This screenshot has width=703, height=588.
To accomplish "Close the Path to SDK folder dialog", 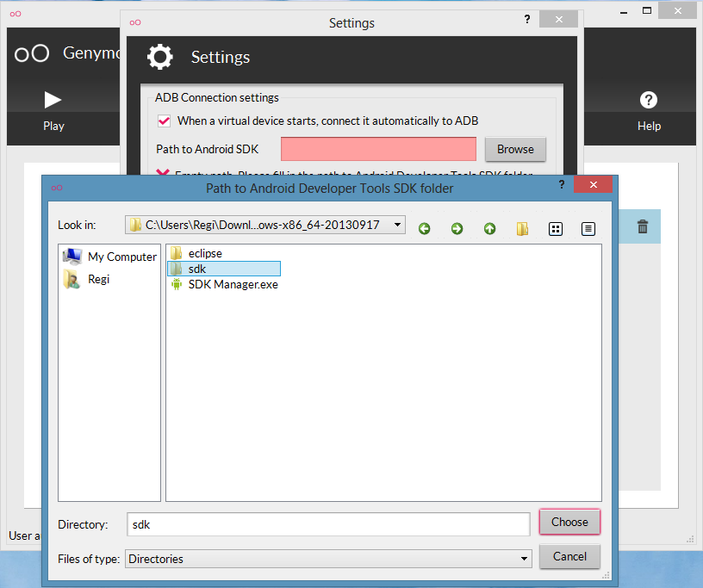I will [x=593, y=184].
